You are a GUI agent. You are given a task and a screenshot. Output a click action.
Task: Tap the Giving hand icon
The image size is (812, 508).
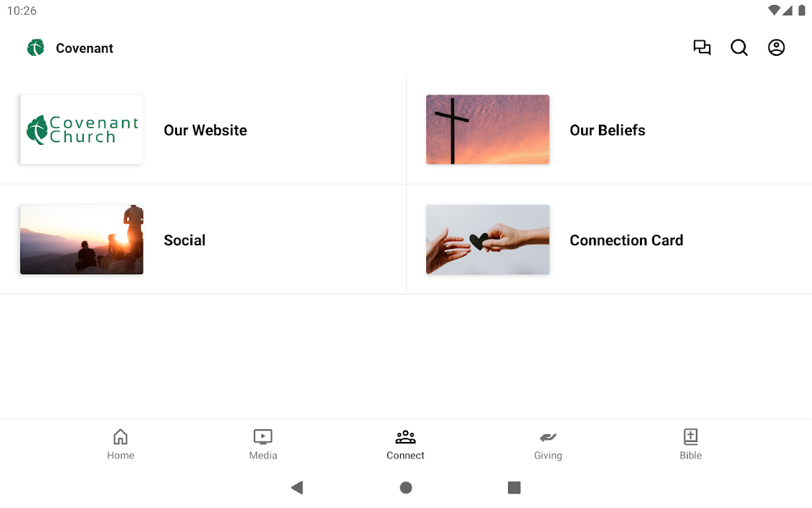(548, 437)
